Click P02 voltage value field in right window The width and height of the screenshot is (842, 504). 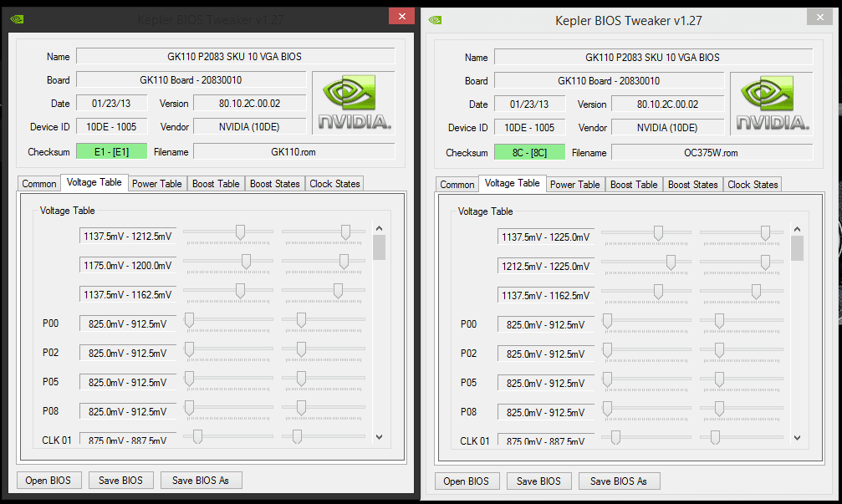pos(545,354)
